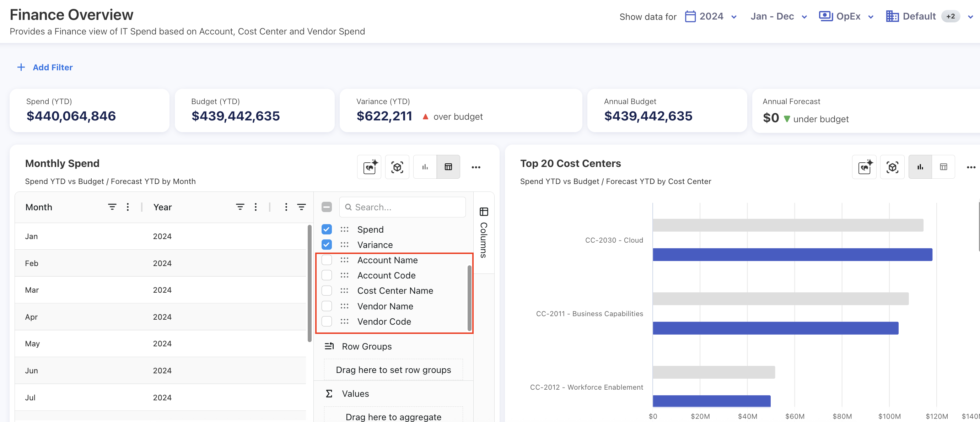This screenshot has height=422, width=980.
Task: Click the blue CC-2030 Cloud spend bar
Action: click(x=792, y=254)
